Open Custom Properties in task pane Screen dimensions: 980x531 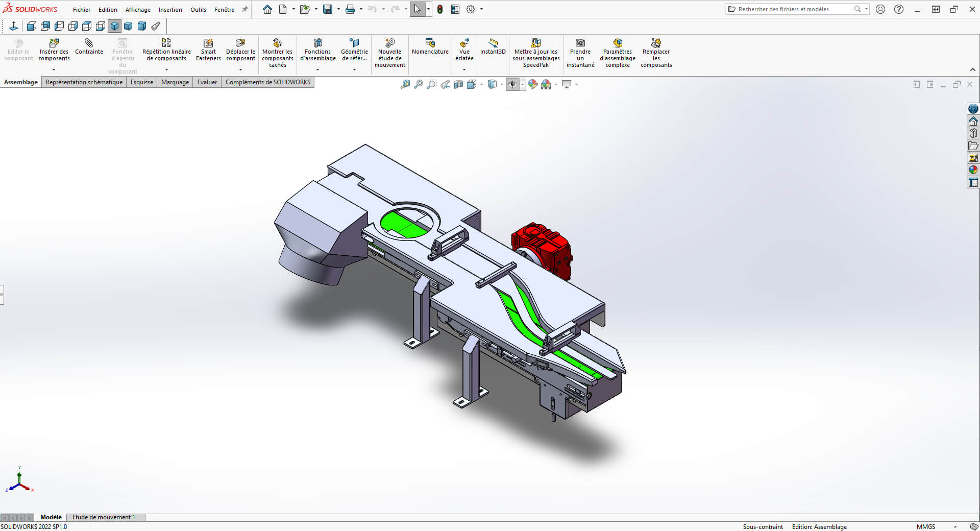973,182
